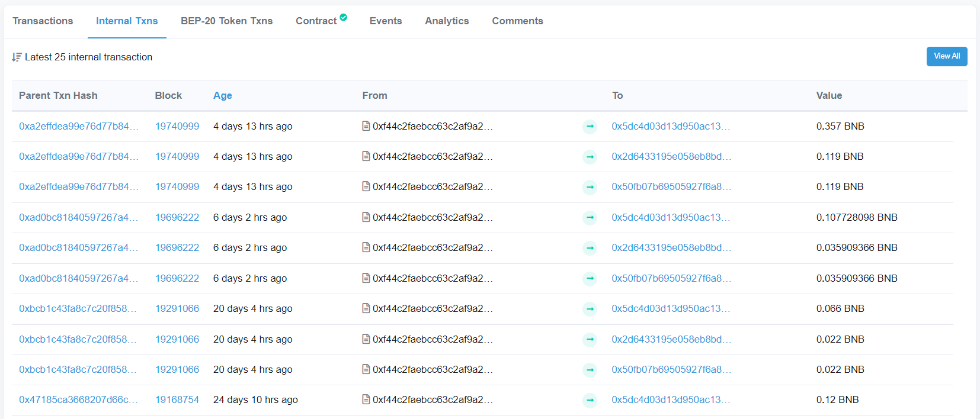Open To address 0x2d6433195e058eb8bd in first 0.035909366 BNB row

(671, 247)
